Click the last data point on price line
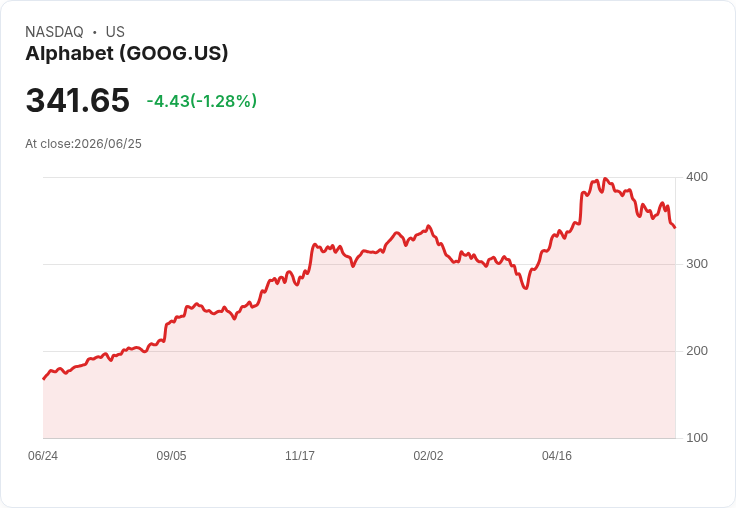 coord(675,228)
